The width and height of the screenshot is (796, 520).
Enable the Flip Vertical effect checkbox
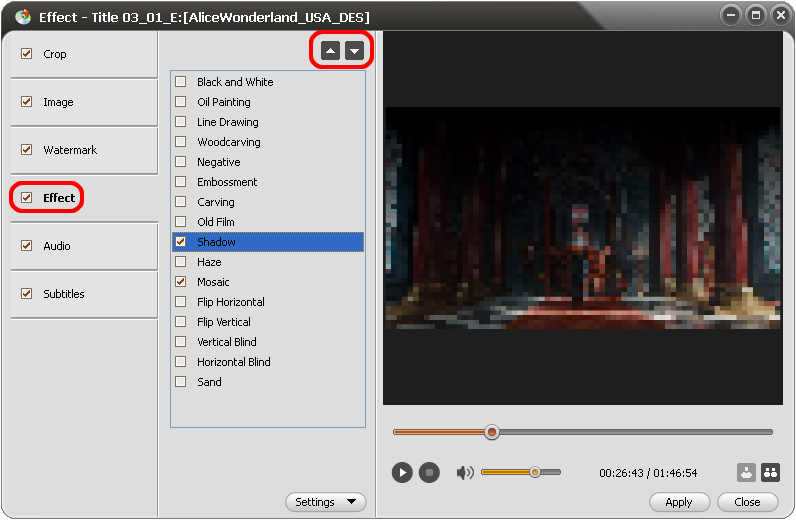[x=180, y=321]
